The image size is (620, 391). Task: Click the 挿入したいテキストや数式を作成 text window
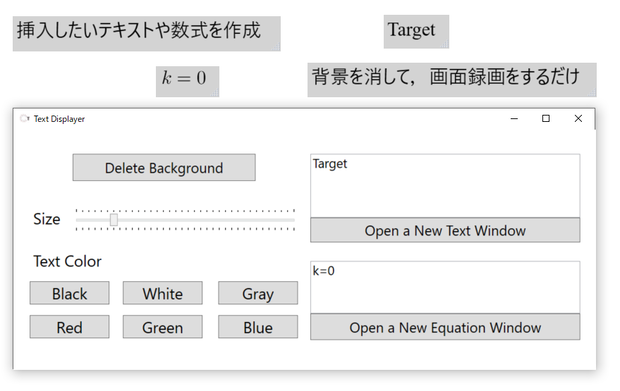147,34
